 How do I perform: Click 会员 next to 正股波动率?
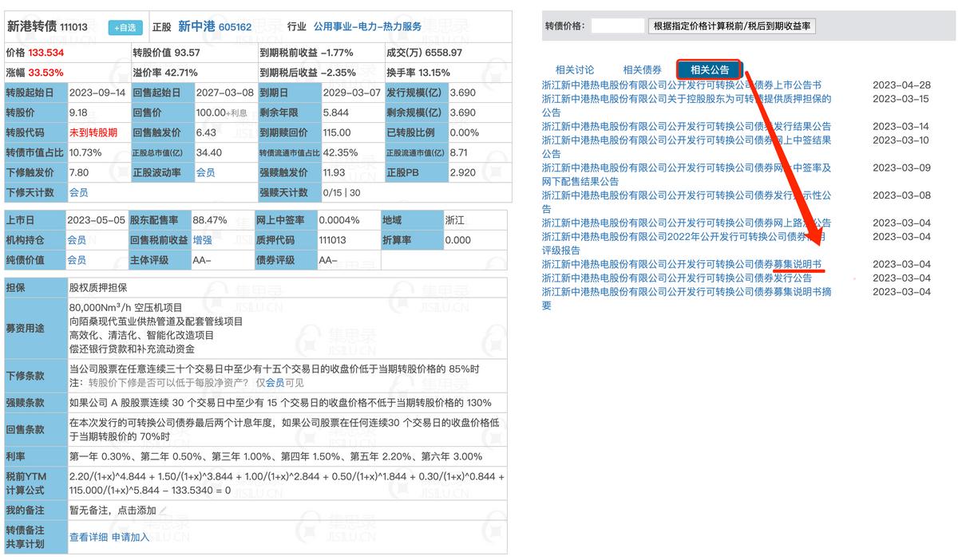pyautogui.click(x=204, y=172)
